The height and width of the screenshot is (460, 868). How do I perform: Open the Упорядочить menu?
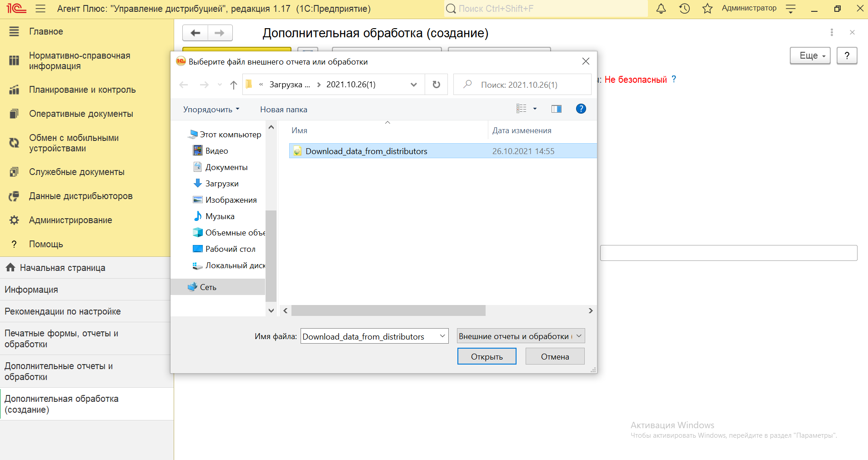click(x=211, y=110)
